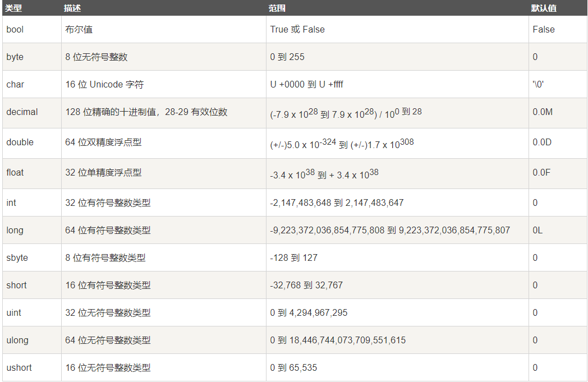The width and height of the screenshot is (588, 382).
Task: Select the bool type cell
Action: tap(32, 29)
